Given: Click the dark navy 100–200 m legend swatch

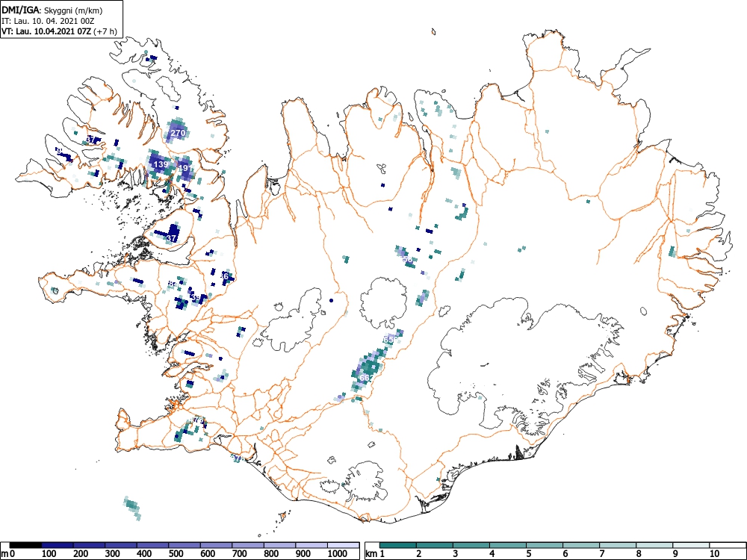Looking at the screenshot, I should pyautogui.click(x=58, y=545).
